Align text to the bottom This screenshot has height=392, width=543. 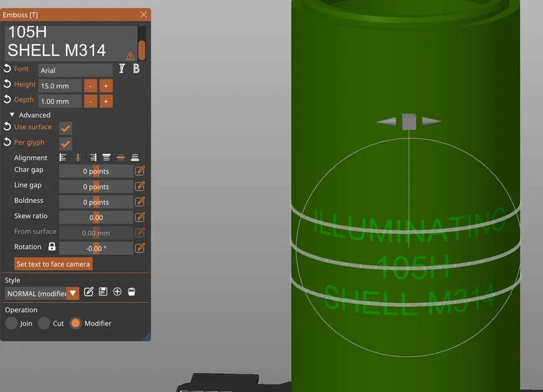click(x=135, y=158)
